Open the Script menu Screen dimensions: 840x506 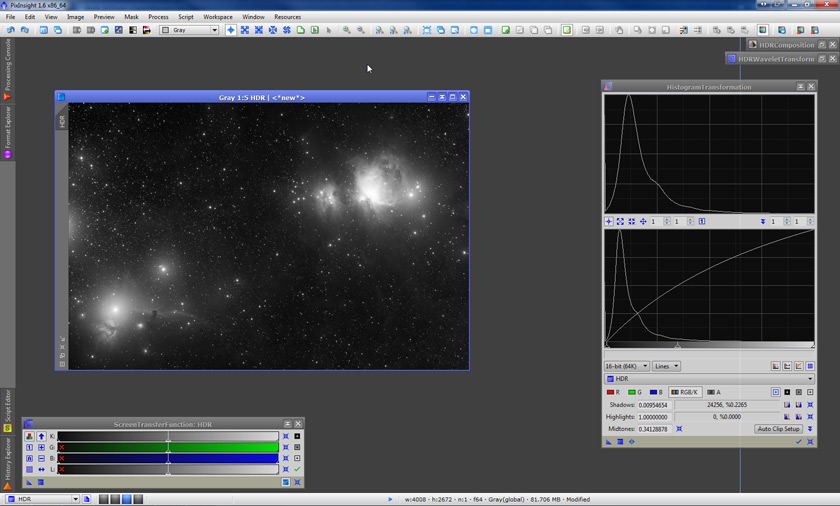pos(186,17)
